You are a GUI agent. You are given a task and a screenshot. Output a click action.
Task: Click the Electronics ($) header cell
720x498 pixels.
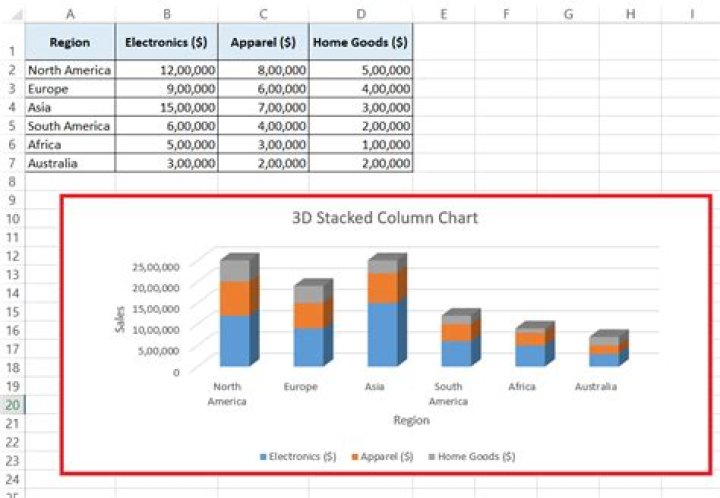coord(167,42)
